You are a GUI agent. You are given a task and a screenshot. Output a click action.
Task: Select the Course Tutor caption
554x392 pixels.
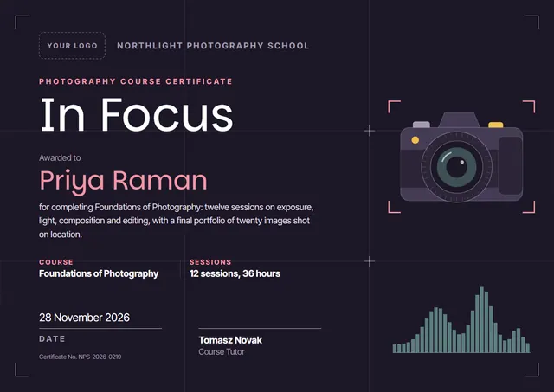(x=222, y=351)
